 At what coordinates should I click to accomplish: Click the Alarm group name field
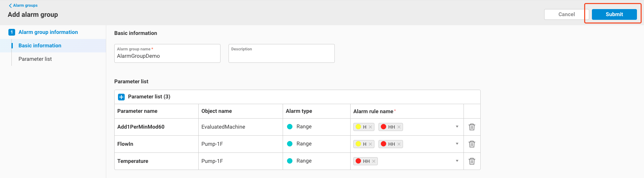pyautogui.click(x=167, y=56)
